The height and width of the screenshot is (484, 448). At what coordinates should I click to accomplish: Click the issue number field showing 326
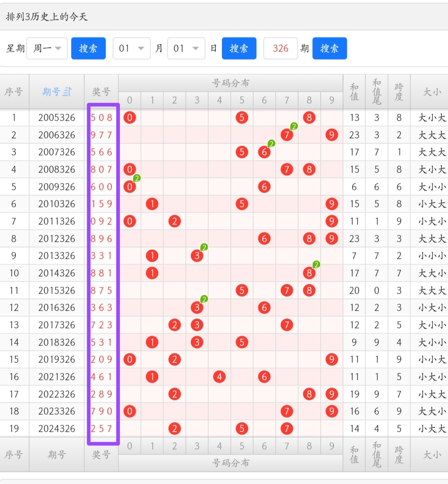pyautogui.click(x=280, y=49)
